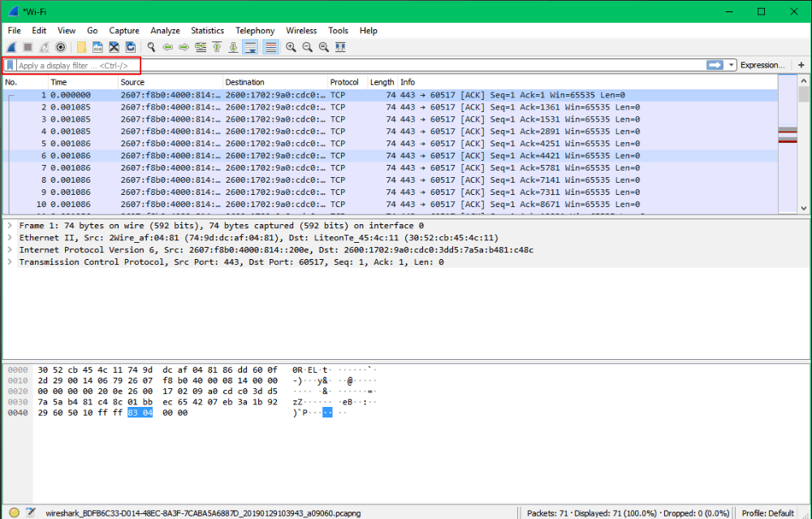The image size is (812, 519).
Task: Open the Statistics menu
Action: (207, 31)
